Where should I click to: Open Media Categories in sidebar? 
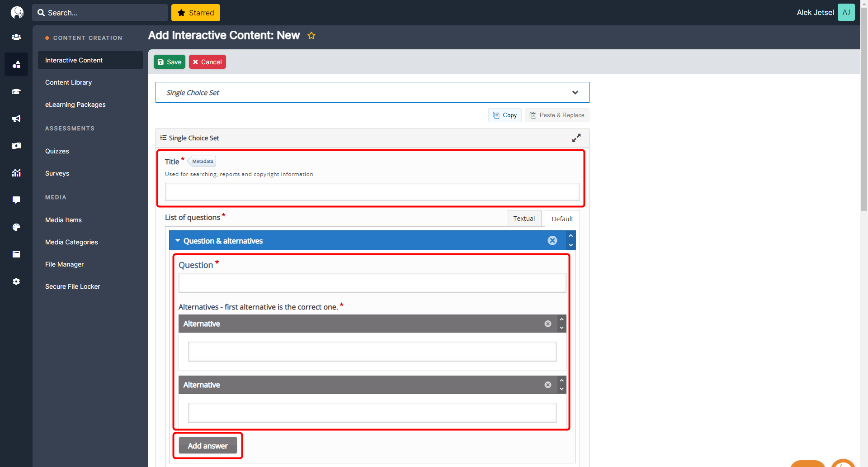pos(71,242)
